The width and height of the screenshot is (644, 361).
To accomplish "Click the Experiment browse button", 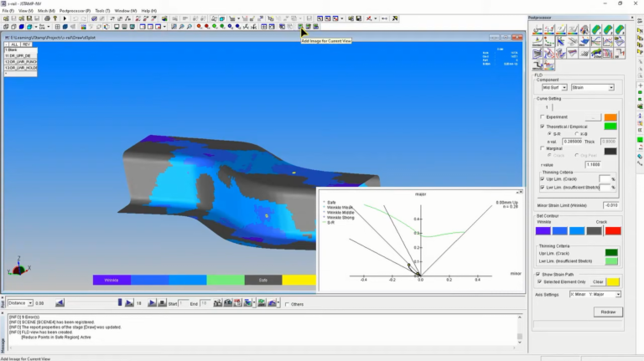I will tap(593, 117).
